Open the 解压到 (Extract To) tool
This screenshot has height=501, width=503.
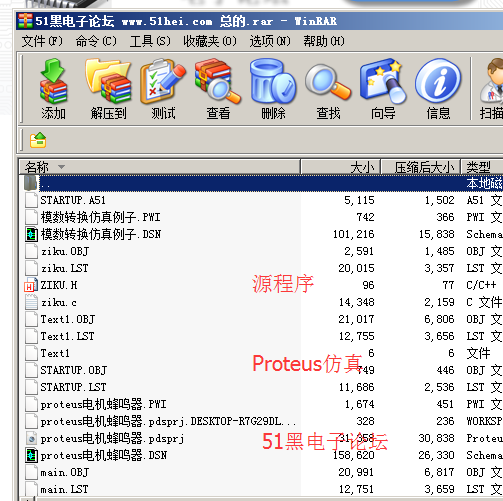108,89
